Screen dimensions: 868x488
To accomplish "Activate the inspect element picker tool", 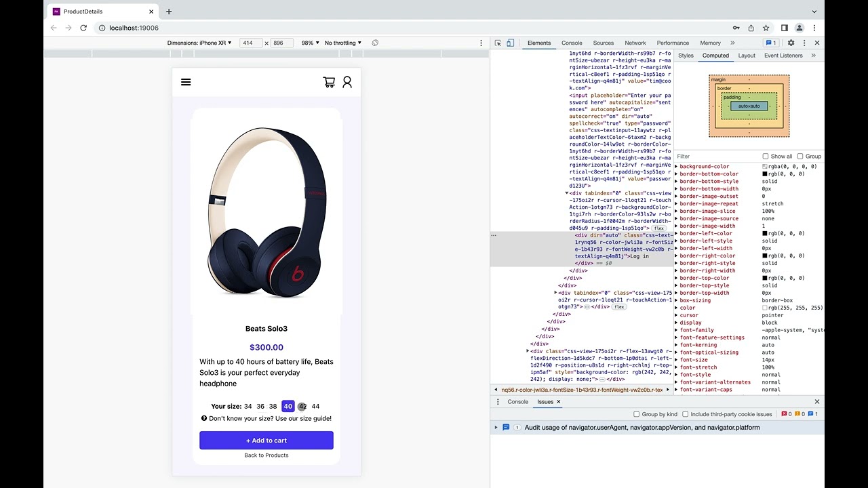I will (498, 43).
